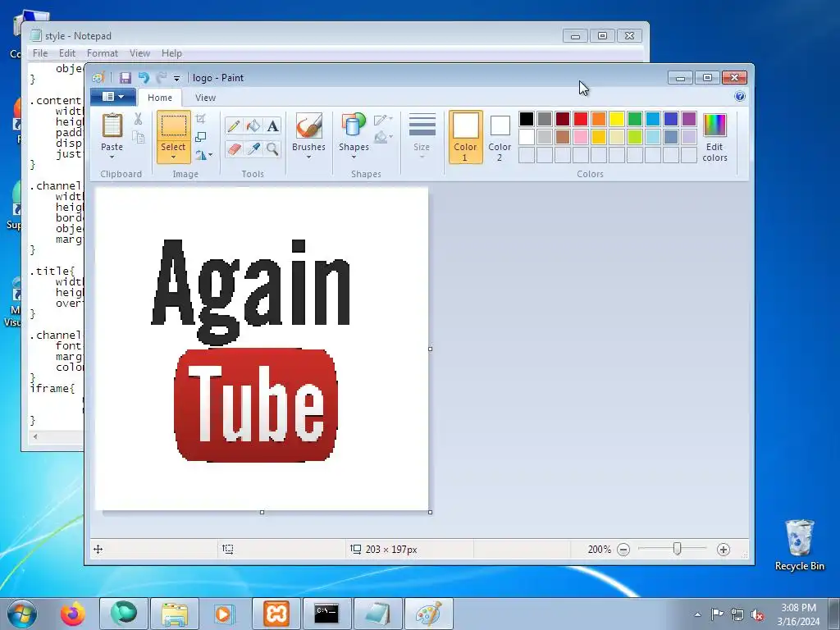The image size is (840, 630).
Task: Open the Help menu in Notepad
Action: point(171,53)
